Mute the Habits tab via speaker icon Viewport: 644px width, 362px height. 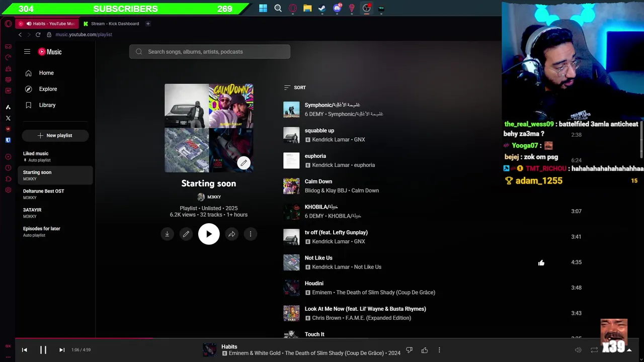(x=29, y=24)
